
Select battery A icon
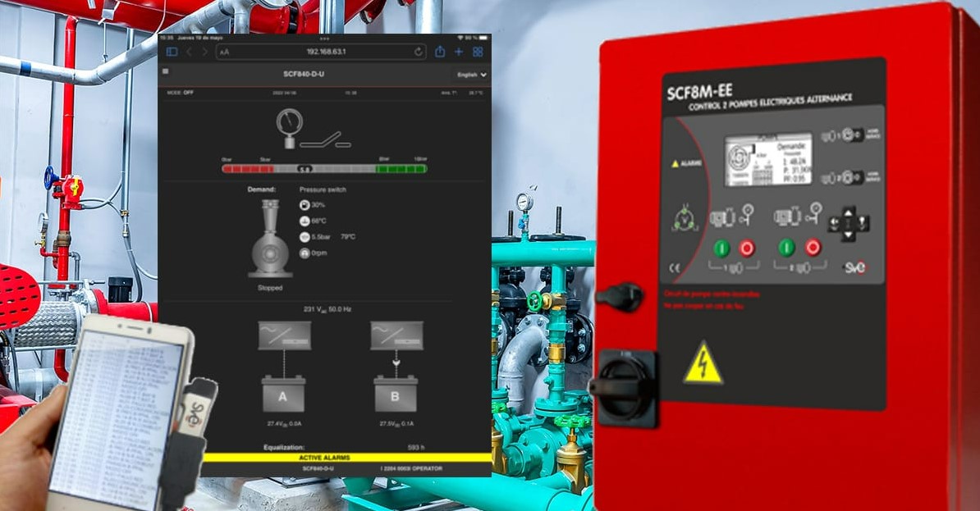tap(283, 394)
